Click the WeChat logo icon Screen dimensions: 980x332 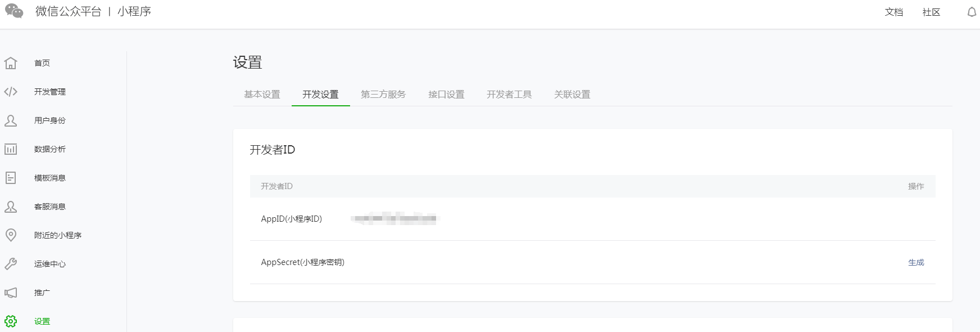(x=14, y=11)
